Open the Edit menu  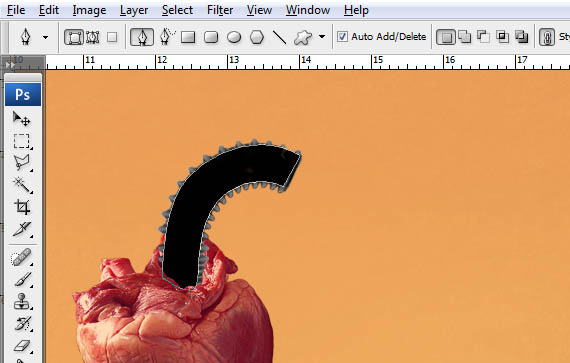(x=49, y=10)
